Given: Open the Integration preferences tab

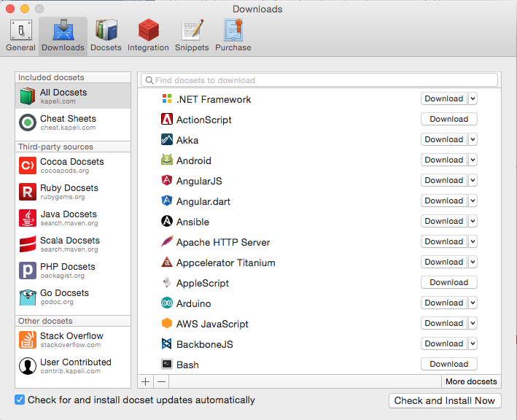Looking at the screenshot, I should pos(148,35).
